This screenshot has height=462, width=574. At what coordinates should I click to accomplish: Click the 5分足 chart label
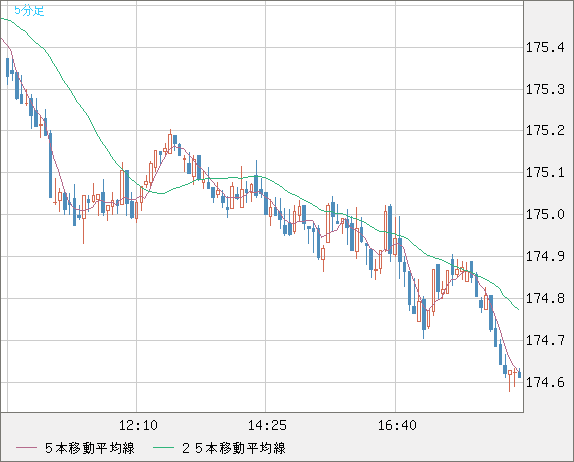click(29, 11)
